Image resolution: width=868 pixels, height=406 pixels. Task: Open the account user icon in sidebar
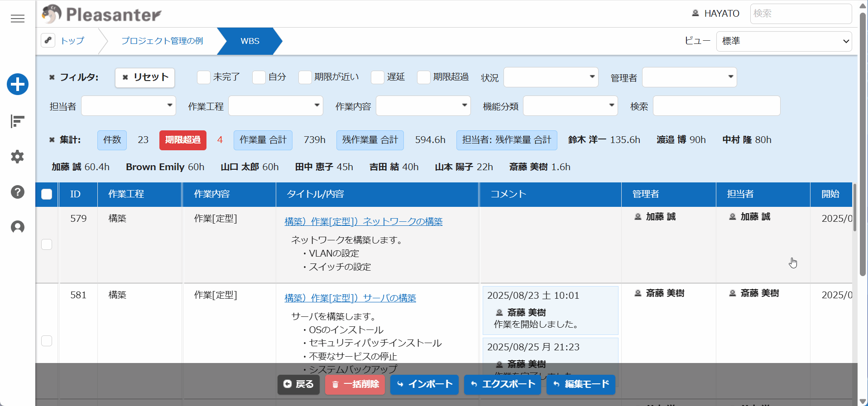click(18, 227)
